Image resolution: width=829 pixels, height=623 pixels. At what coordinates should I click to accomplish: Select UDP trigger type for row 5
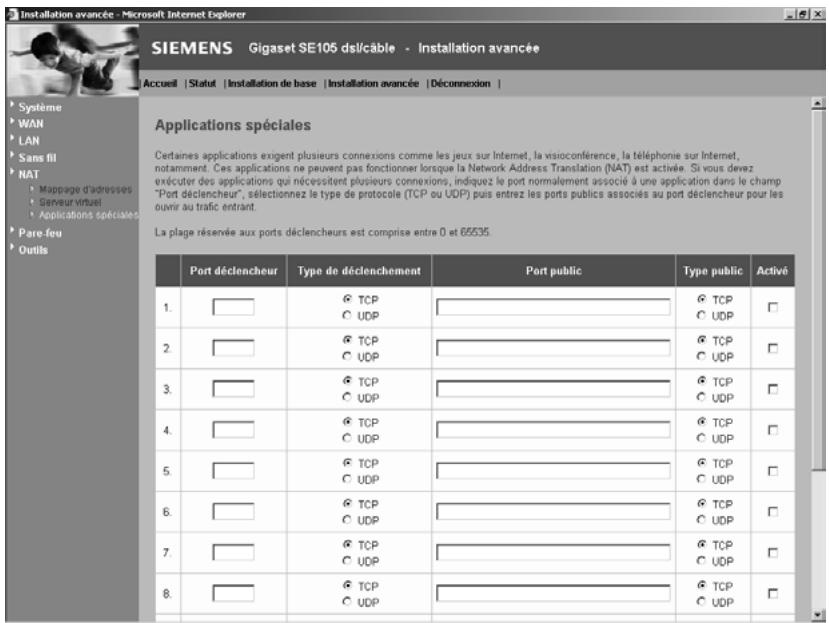click(x=347, y=479)
